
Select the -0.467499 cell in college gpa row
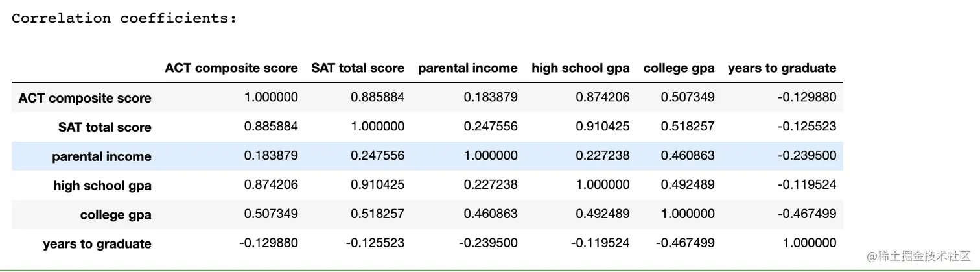click(808, 214)
